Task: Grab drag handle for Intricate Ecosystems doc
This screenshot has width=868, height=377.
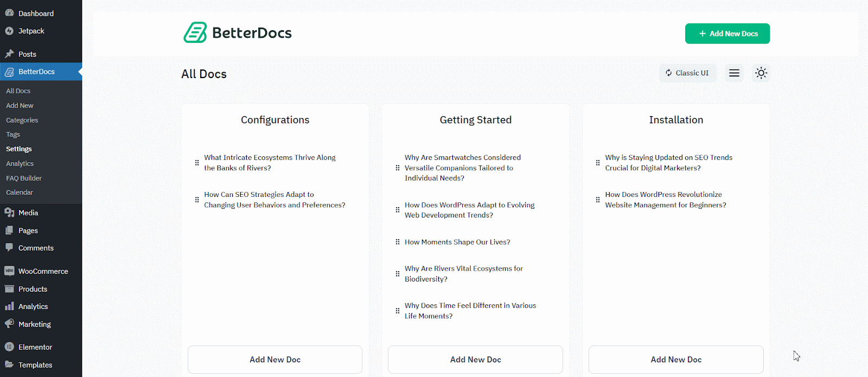Action: tap(197, 163)
